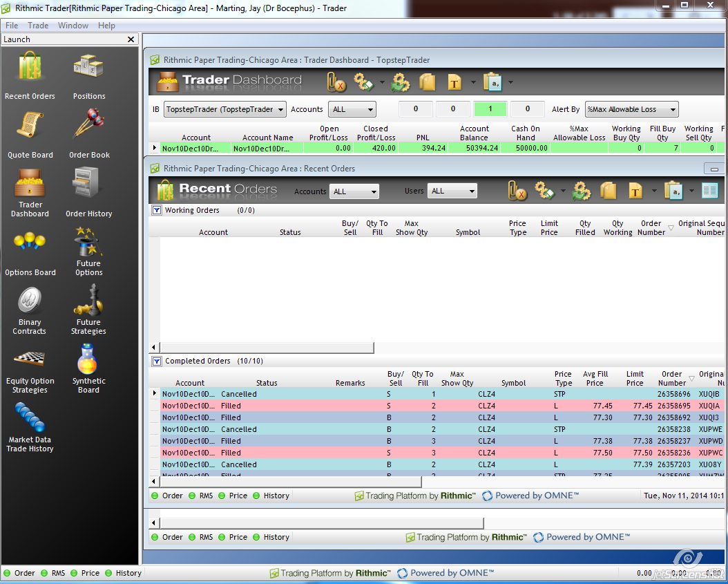The image size is (728, 584).
Task: Select cancelled order 26358238 row
Action: (441, 429)
